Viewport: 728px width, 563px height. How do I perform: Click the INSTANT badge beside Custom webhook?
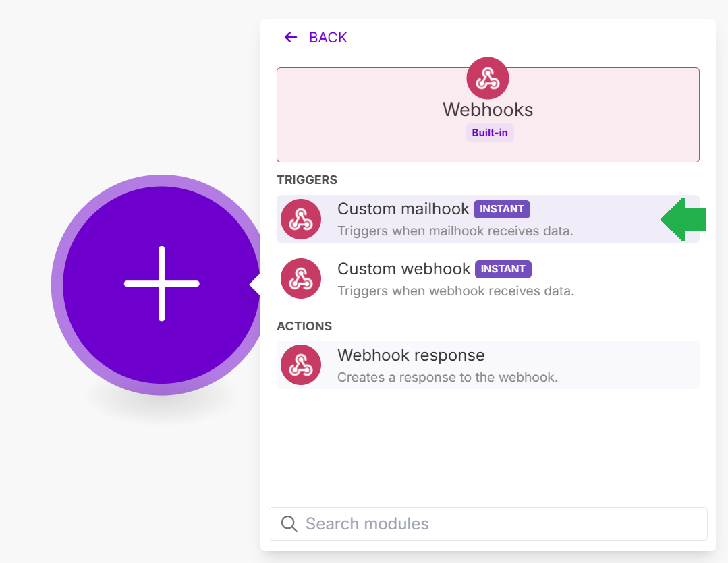tap(503, 269)
